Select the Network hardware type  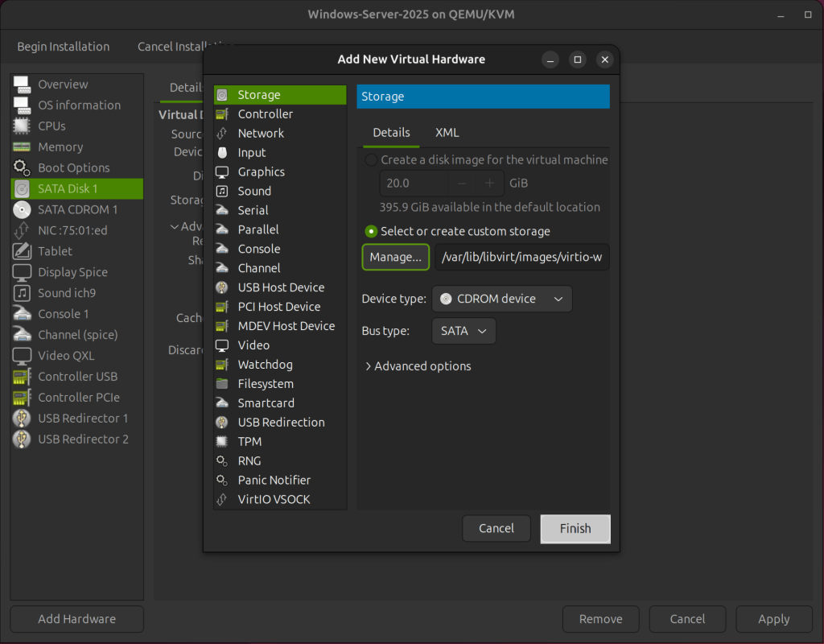pyautogui.click(x=260, y=133)
